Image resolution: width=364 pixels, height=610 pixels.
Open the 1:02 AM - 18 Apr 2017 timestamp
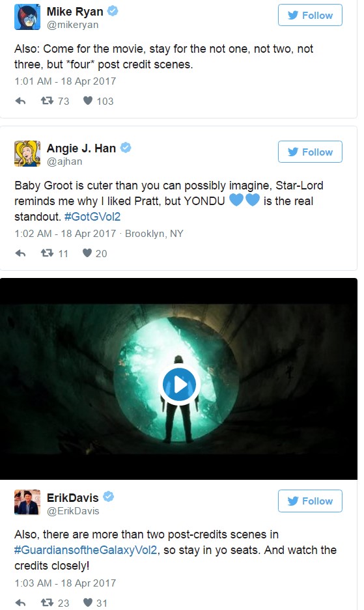point(65,234)
